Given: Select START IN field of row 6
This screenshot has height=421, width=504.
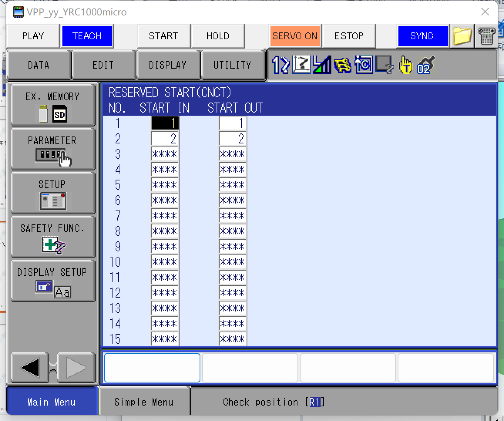Looking at the screenshot, I should tap(165, 200).
